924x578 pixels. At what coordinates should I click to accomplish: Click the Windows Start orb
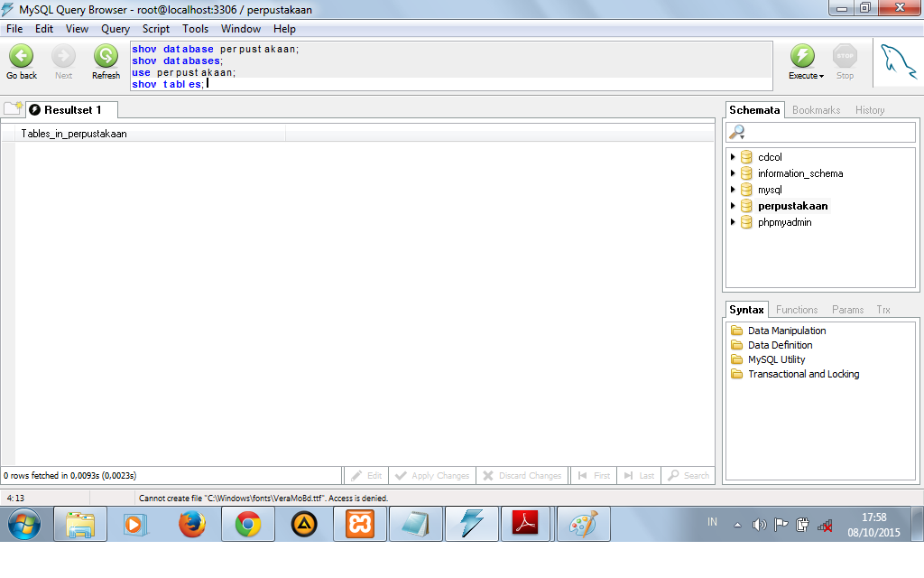coord(24,524)
